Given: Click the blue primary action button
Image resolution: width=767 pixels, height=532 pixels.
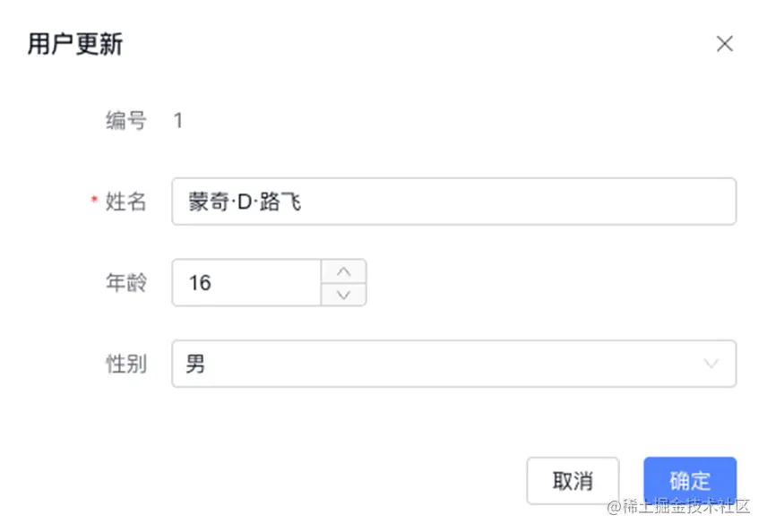Looking at the screenshot, I should pyautogui.click(x=689, y=480).
